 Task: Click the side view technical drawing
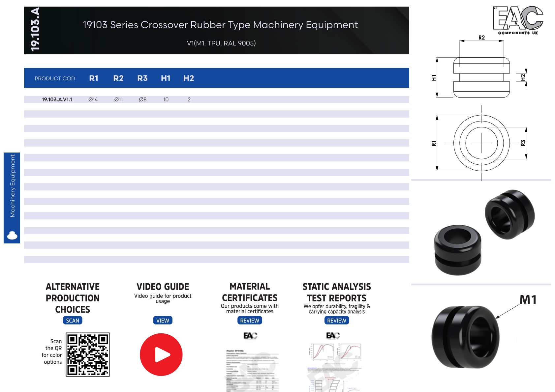coord(481,77)
